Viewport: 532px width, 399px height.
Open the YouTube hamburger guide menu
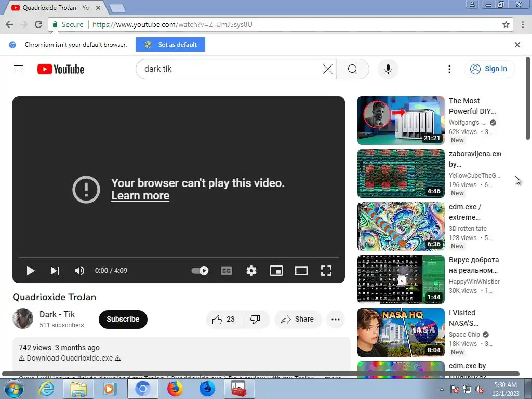point(19,69)
